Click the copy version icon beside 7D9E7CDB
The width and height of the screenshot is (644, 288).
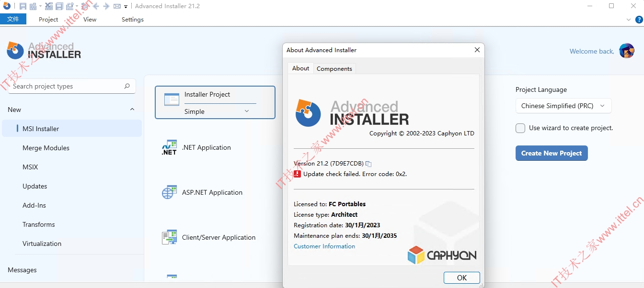pos(368,164)
